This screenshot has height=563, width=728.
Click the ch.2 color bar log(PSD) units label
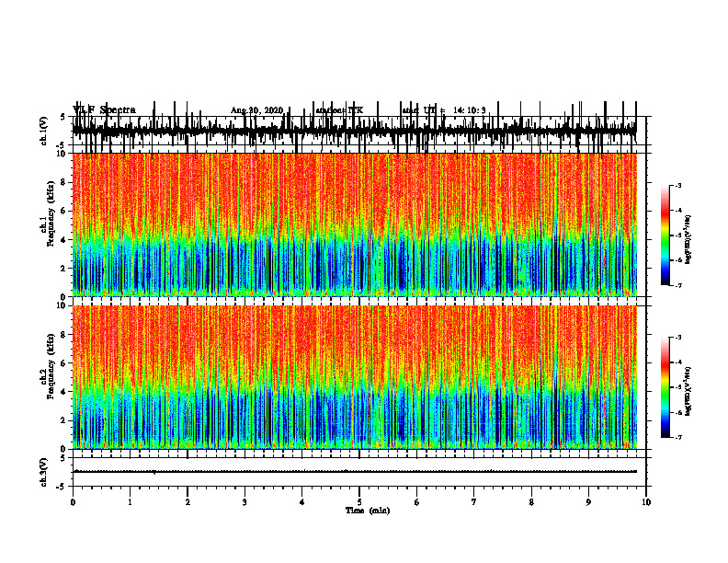[x=688, y=391]
